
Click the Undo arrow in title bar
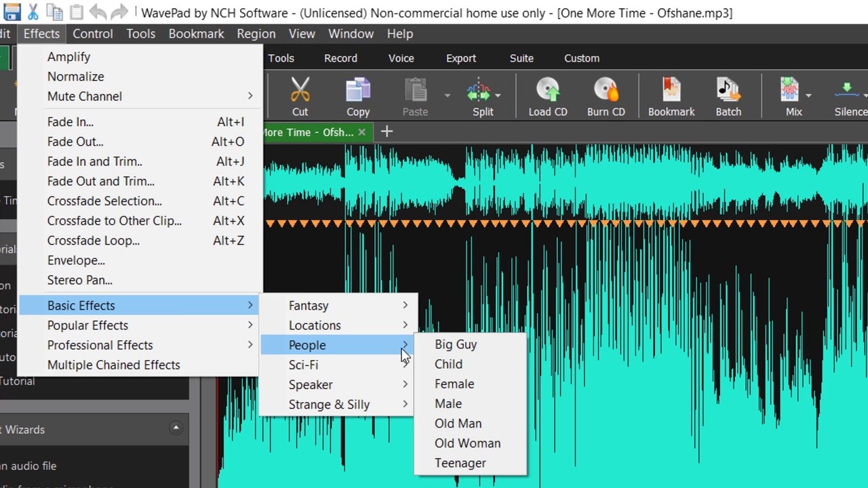(x=98, y=12)
